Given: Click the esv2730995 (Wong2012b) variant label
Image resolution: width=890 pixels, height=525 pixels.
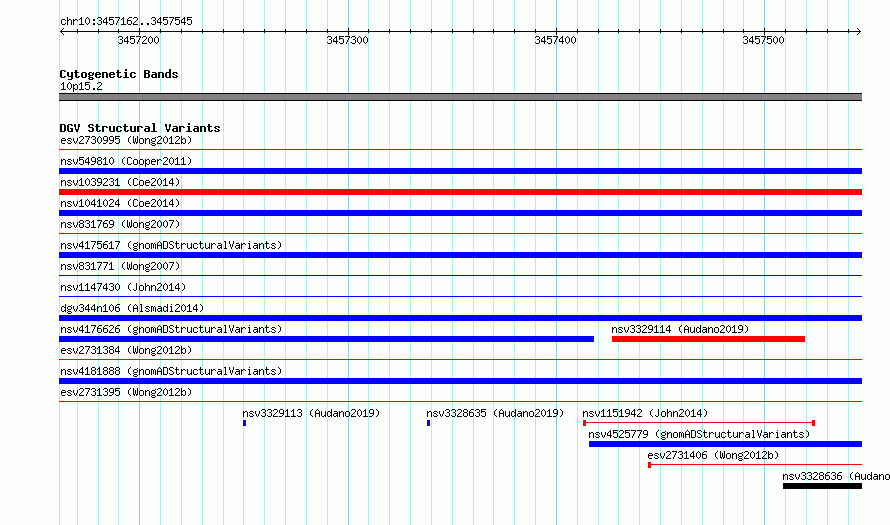Looking at the screenshot, I should coord(126,140).
